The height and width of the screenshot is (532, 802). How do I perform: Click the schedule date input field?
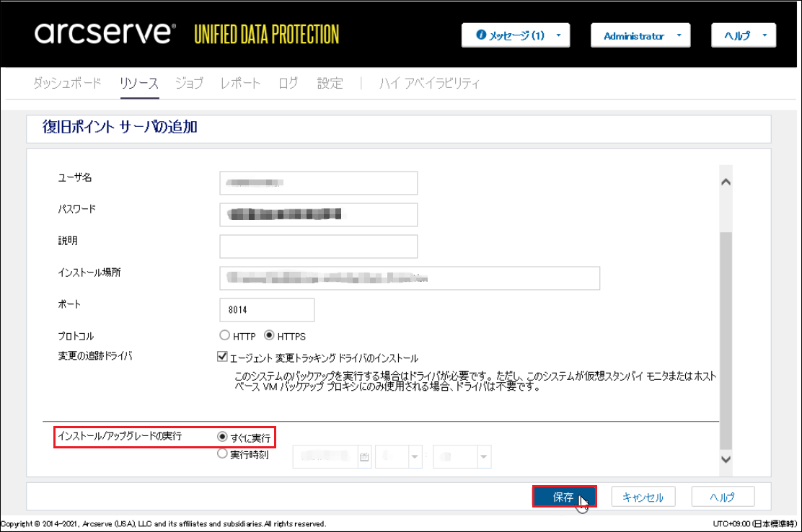(325, 457)
